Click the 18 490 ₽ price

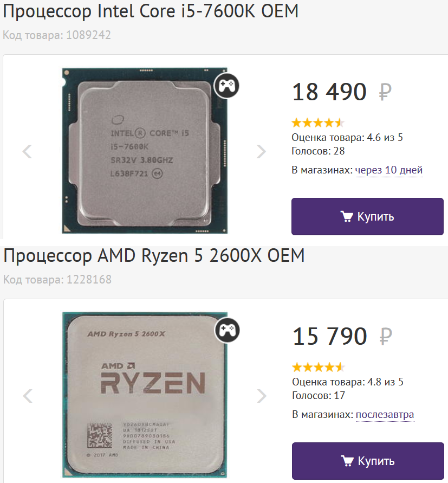[x=341, y=92]
